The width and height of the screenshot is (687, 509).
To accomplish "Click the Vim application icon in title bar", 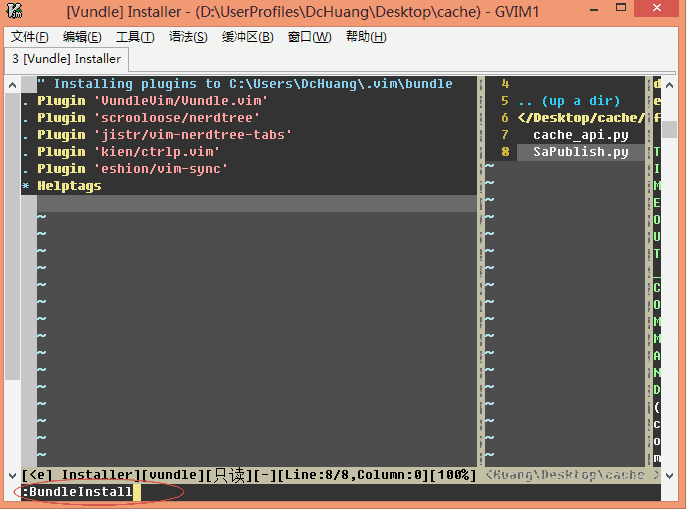I will 15,11.
